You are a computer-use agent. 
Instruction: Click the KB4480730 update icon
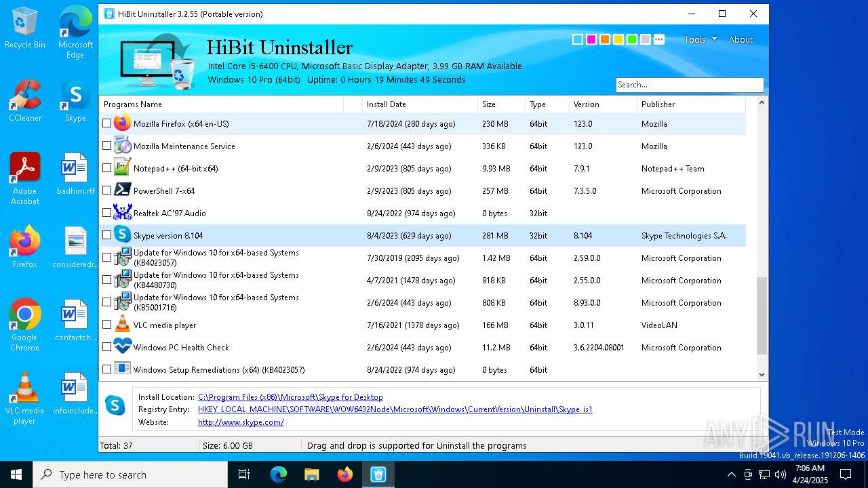click(122, 280)
